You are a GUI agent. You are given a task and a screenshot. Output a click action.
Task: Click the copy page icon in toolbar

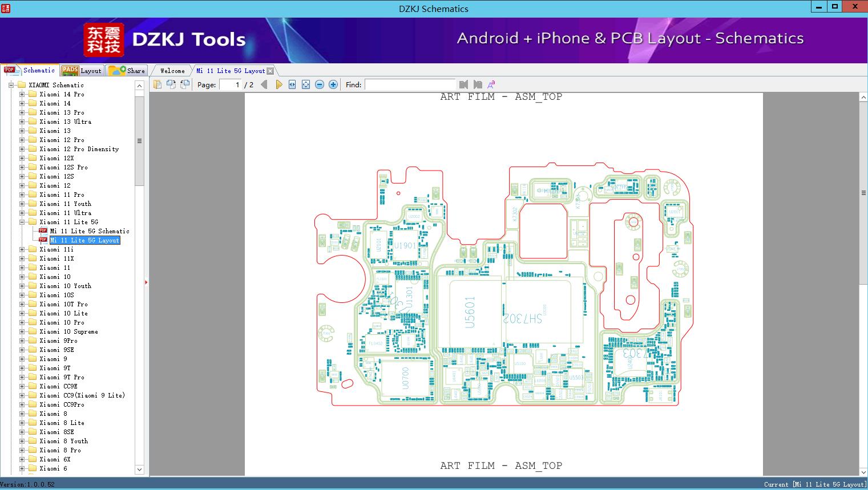[x=158, y=84]
